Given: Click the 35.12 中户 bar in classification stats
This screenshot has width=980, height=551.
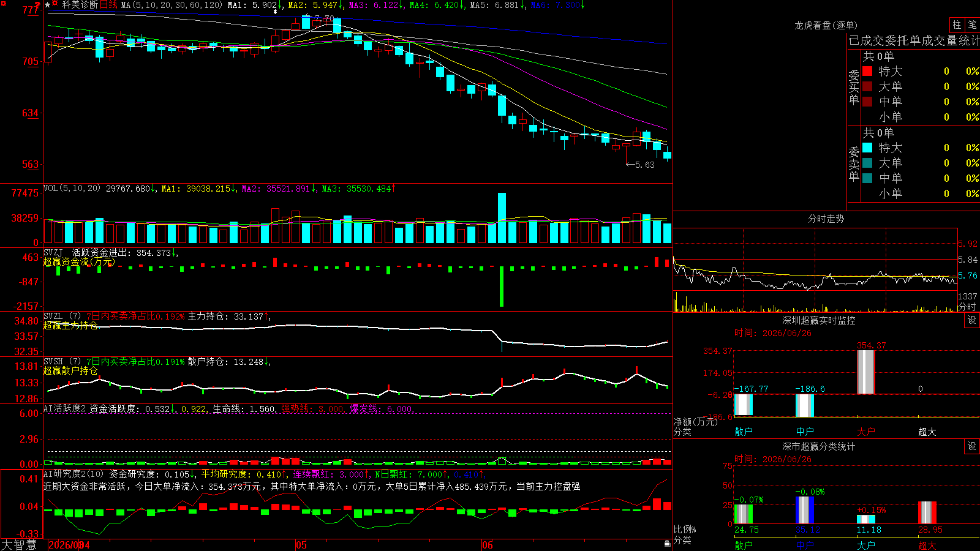Looking at the screenshot, I should [x=805, y=510].
